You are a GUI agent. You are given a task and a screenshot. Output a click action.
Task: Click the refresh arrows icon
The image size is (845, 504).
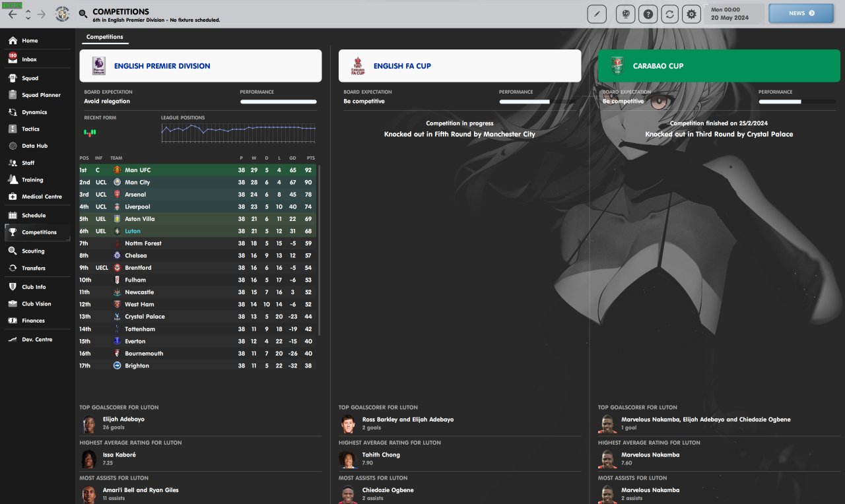coord(670,14)
